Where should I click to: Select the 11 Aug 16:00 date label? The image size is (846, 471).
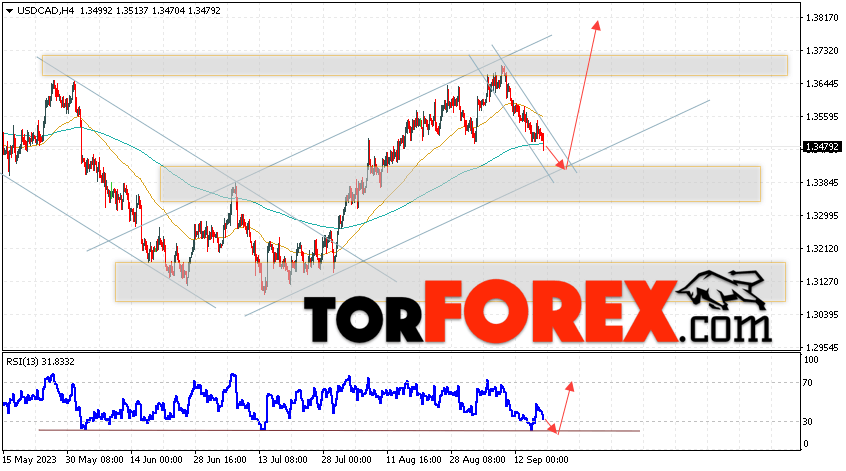[412, 460]
